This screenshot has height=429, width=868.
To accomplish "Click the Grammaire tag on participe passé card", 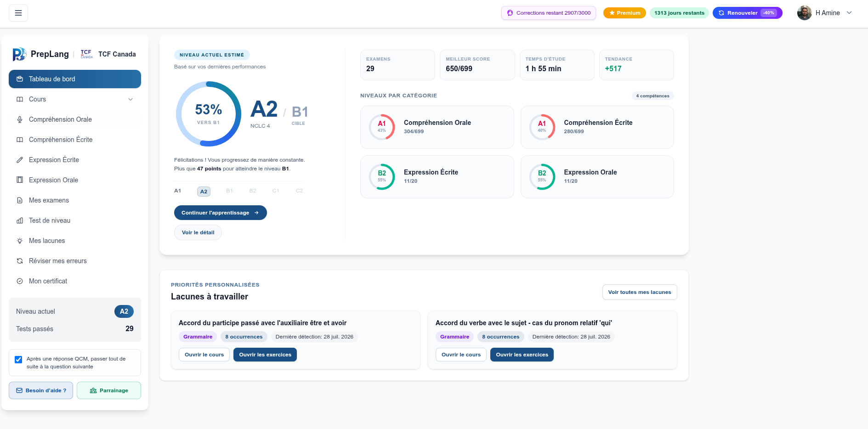I will coord(198,337).
